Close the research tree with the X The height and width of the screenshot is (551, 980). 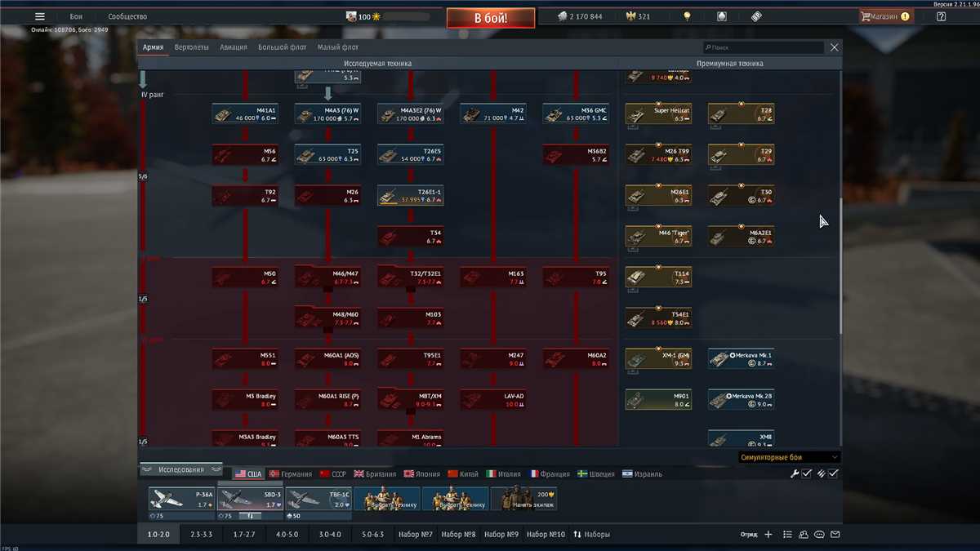pyautogui.click(x=834, y=47)
